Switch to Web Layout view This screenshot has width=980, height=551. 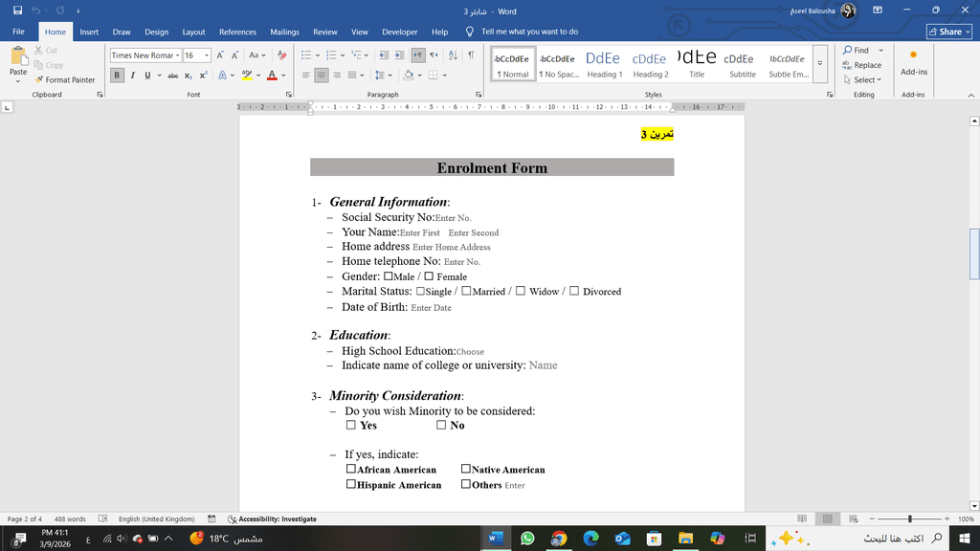click(853, 518)
